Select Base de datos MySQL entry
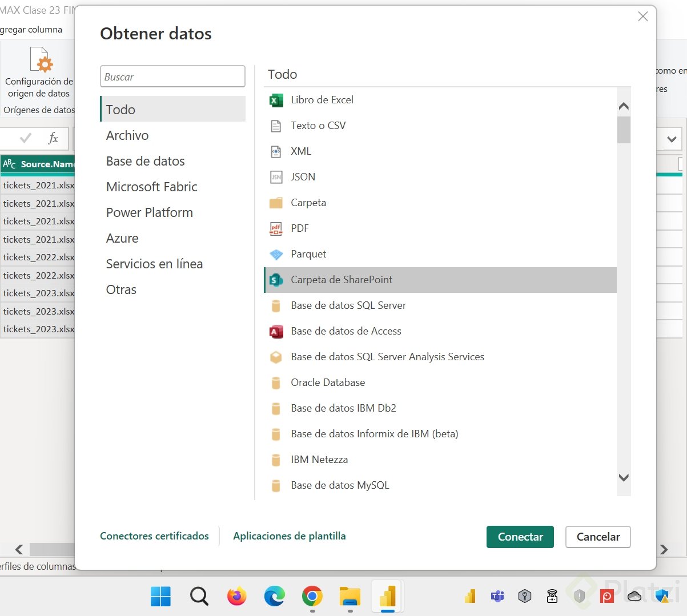This screenshot has height=616, width=687. tap(440, 485)
